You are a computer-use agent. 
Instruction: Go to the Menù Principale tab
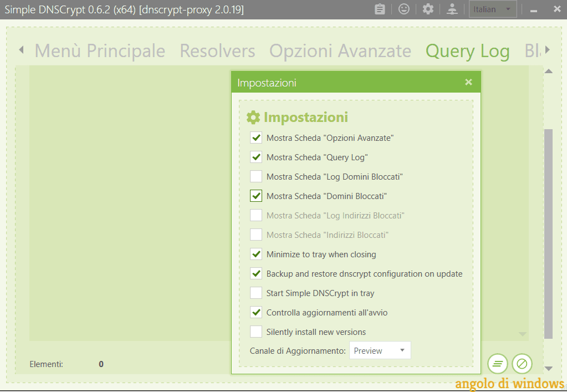point(100,51)
